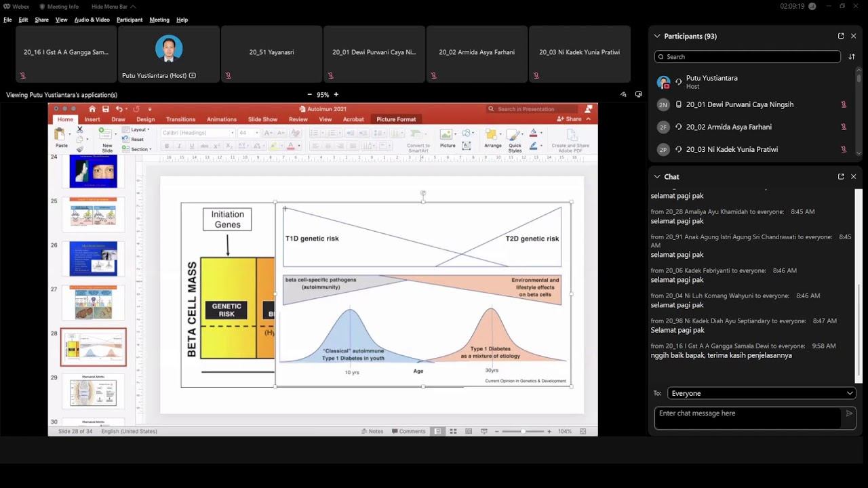
Task: Pop out the Chat panel
Action: [841, 176]
